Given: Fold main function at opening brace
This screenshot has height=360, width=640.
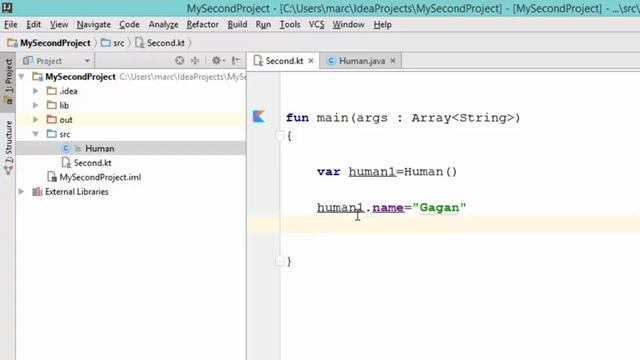Looking at the screenshot, I should click(280, 135).
